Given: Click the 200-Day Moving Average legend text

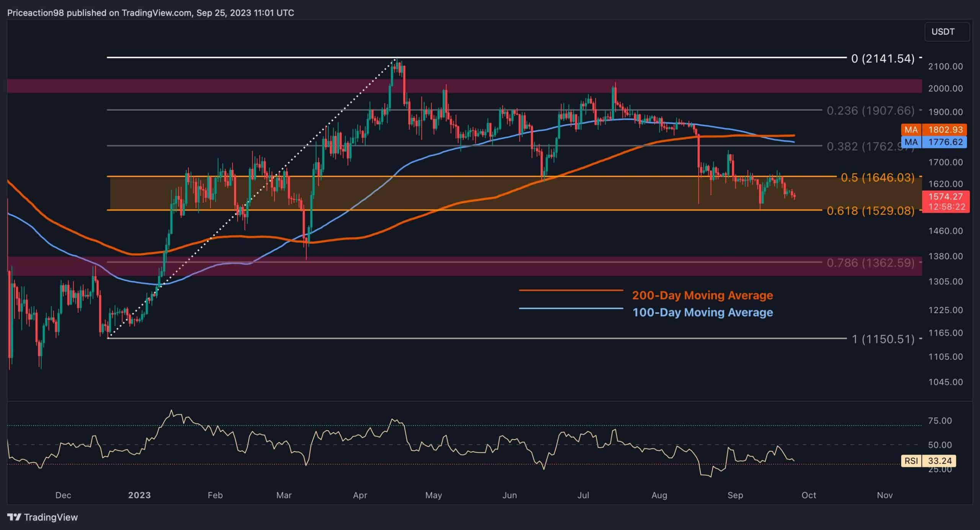Looking at the screenshot, I should [702, 295].
